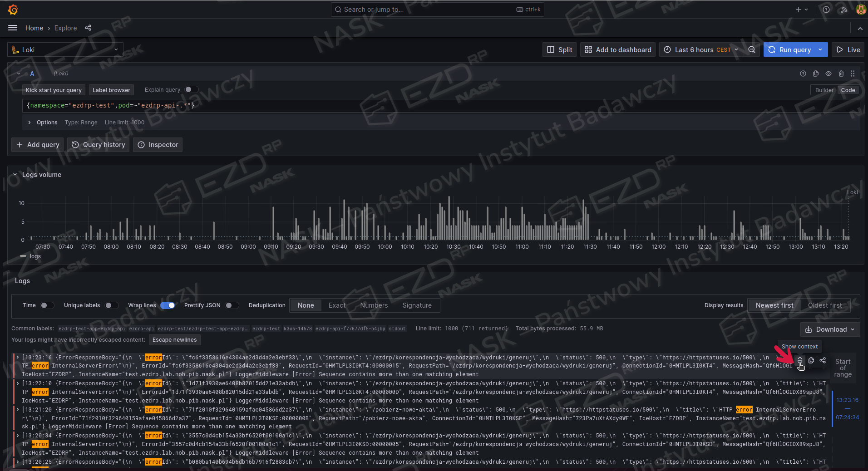This screenshot has width=868, height=471.
Task: Hide query A using the eye icon
Action: pyautogui.click(x=829, y=74)
